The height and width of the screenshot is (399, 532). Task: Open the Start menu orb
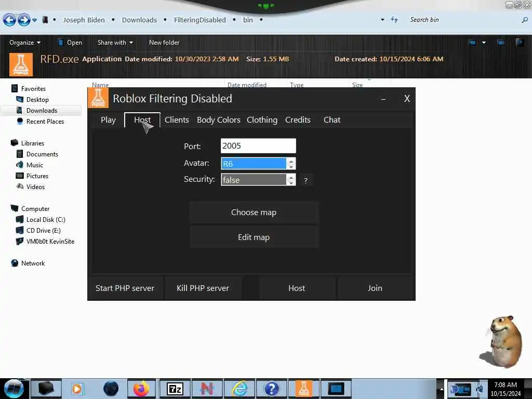click(14, 389)
